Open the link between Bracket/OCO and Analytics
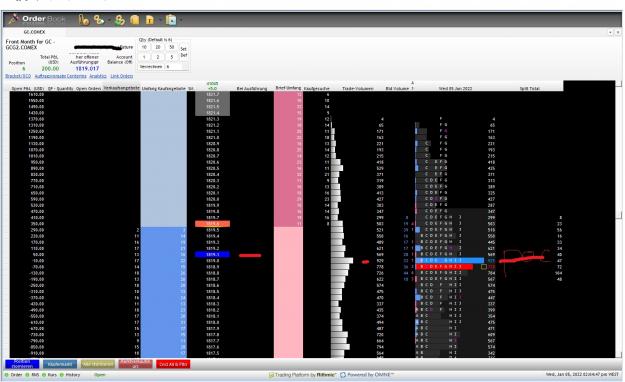 [61, 76]
